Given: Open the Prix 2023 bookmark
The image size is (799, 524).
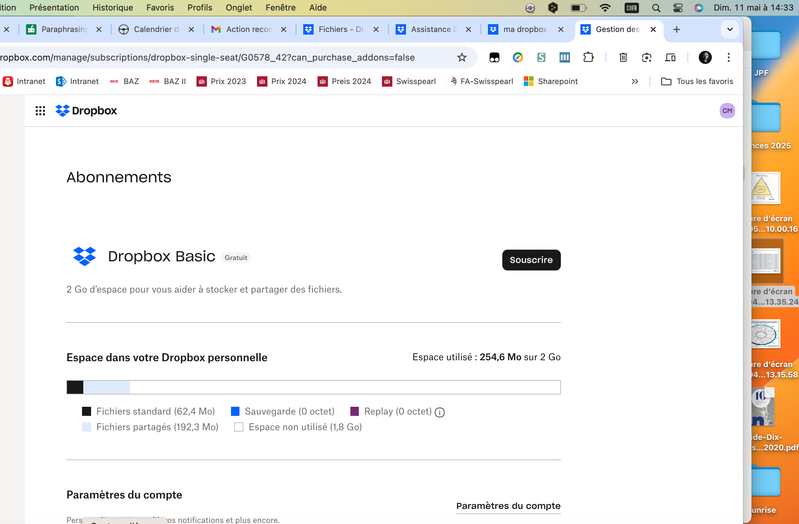Looking at the screenshot, I should pos(221,82).
